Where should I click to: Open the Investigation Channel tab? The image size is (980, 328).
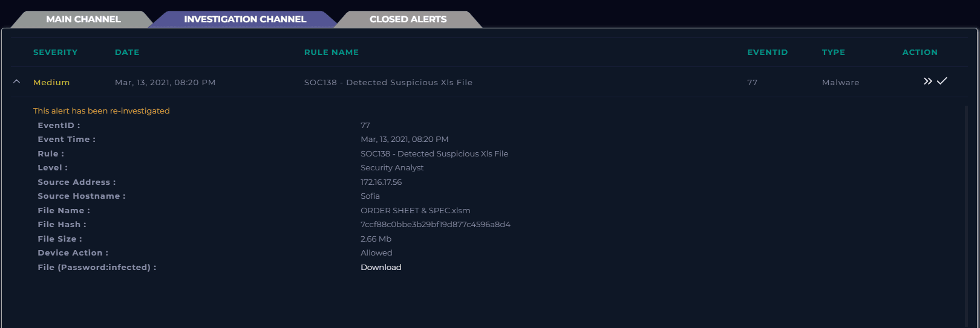(x=245, y=19)
